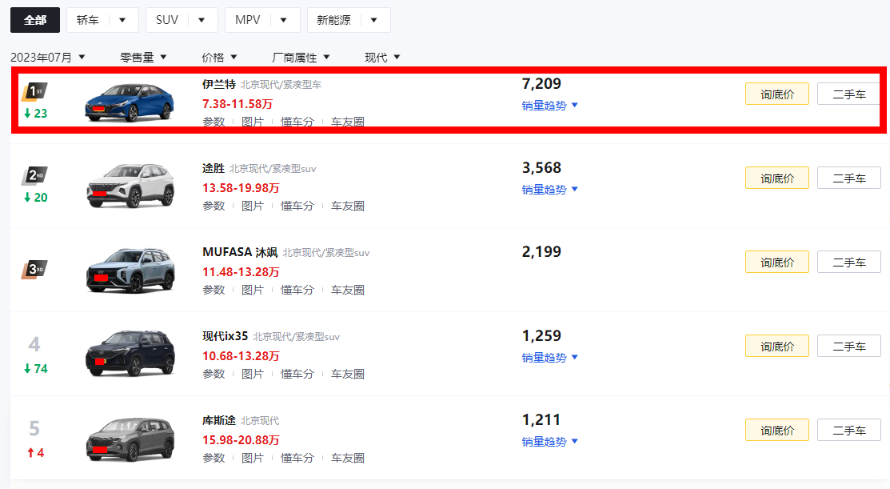Open 图片 for 伊兰特
This screenshot has width=890, height=489.
(x=252, y=122)
